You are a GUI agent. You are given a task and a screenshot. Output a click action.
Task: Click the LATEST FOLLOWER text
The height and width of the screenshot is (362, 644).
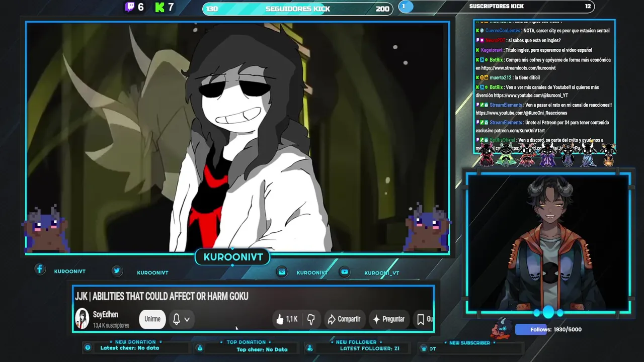370,348
